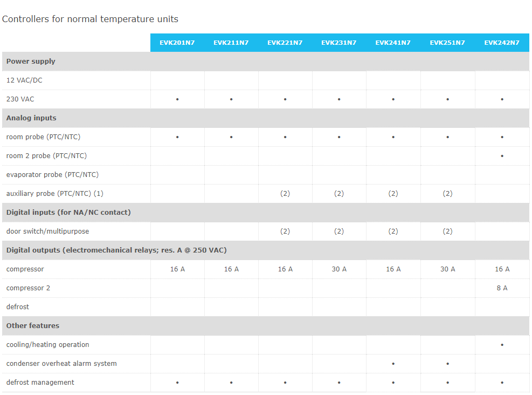The width and height of the screenshot is (532, 395).
Task: Click the room probe dot for EVK251N7
Action: (448, 137)
